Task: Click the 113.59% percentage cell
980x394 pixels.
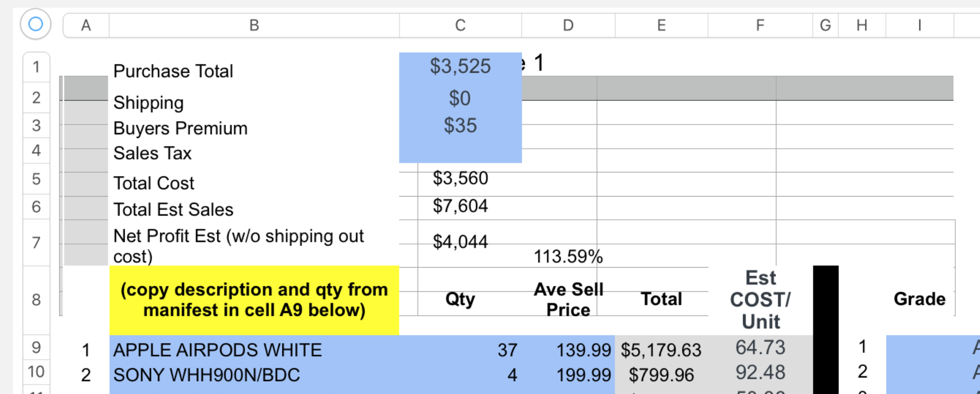Action: coord(568,257)
